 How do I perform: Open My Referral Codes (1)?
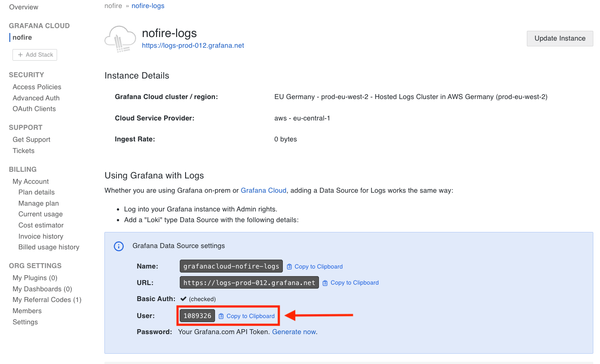[x=47, y=300]
